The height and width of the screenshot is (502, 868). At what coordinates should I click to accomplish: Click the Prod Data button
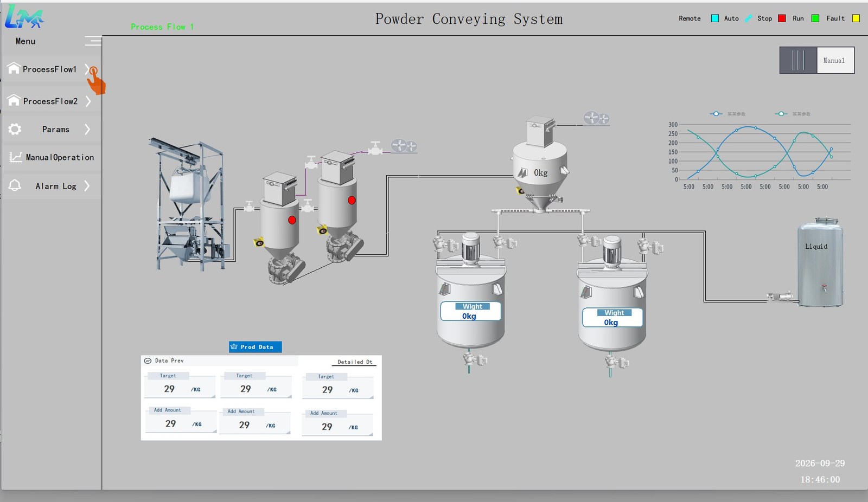(256, 347)
